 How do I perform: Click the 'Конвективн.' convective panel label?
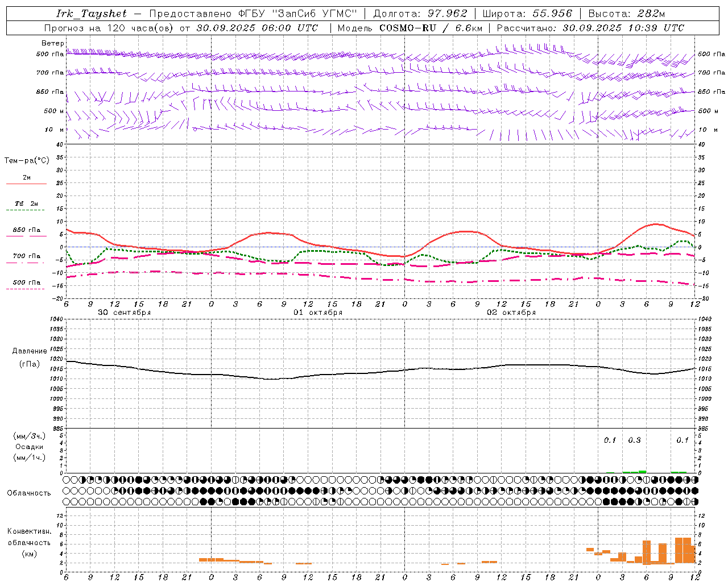pos(29,531)
